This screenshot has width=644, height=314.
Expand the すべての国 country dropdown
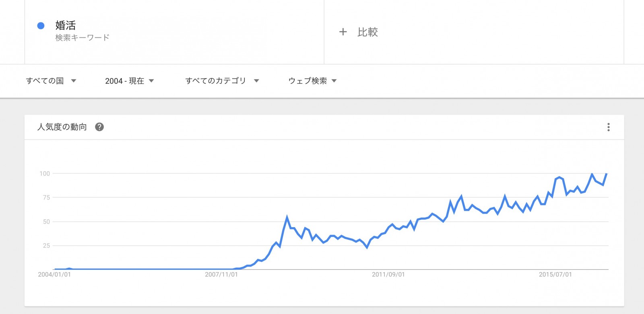pos(51,81)
